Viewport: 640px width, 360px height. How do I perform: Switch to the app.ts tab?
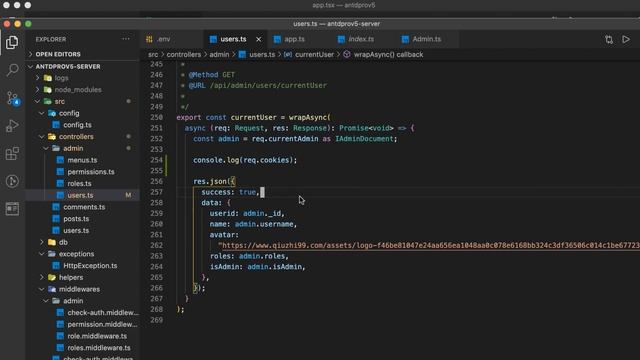294,39
